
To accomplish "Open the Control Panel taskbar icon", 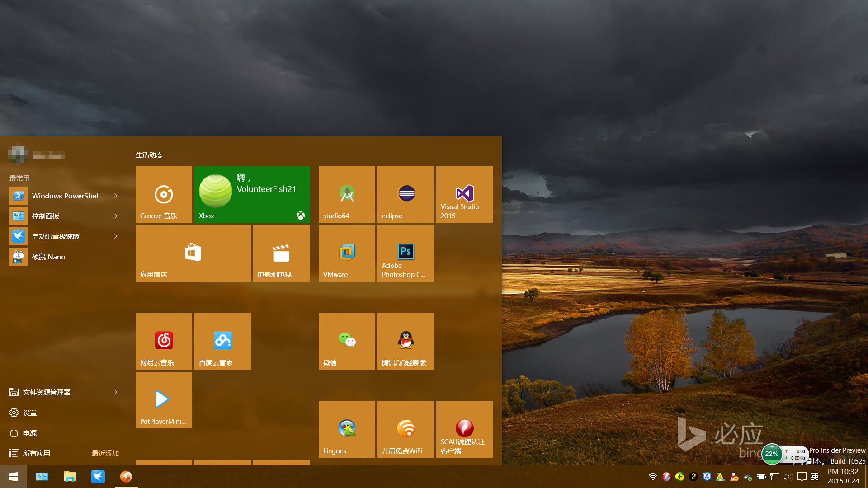I will point(42,477).
